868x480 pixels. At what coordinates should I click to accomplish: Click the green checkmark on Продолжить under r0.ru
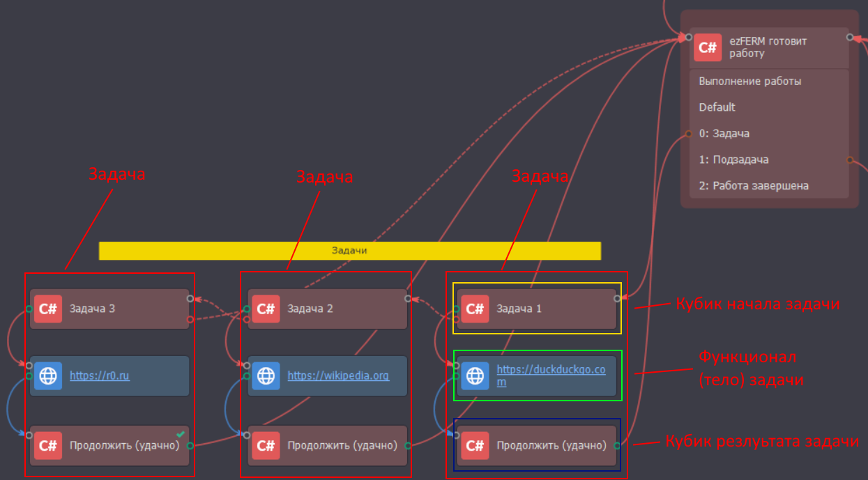pyautogui.click(x=181, y=433)
